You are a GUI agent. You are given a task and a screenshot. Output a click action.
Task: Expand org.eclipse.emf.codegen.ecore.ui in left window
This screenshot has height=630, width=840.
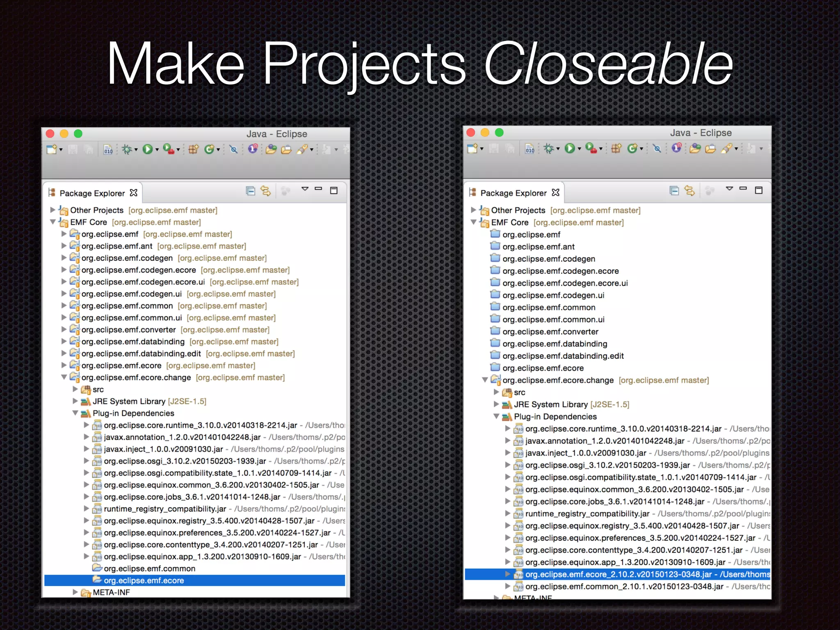(64, 281)
